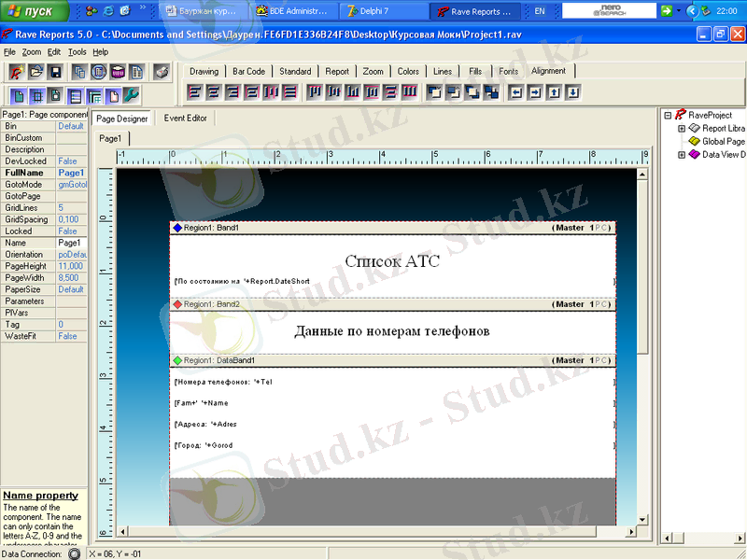
Task: Tap selection right with right arrow icon
Action: [x=535, y=91]
